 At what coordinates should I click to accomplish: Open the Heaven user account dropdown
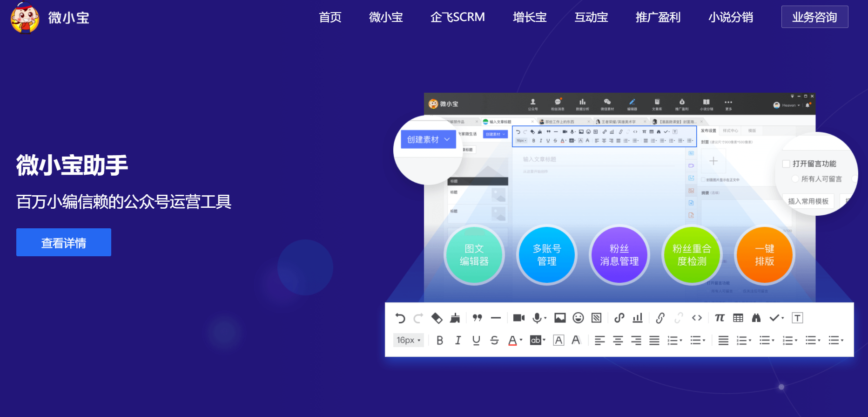[787, 105]
